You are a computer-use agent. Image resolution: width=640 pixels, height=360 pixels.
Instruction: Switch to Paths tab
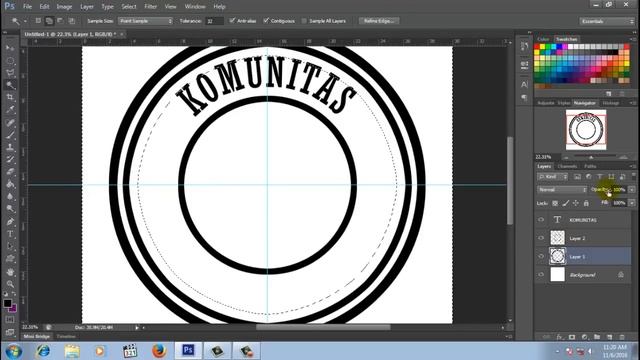coord(590,167)
